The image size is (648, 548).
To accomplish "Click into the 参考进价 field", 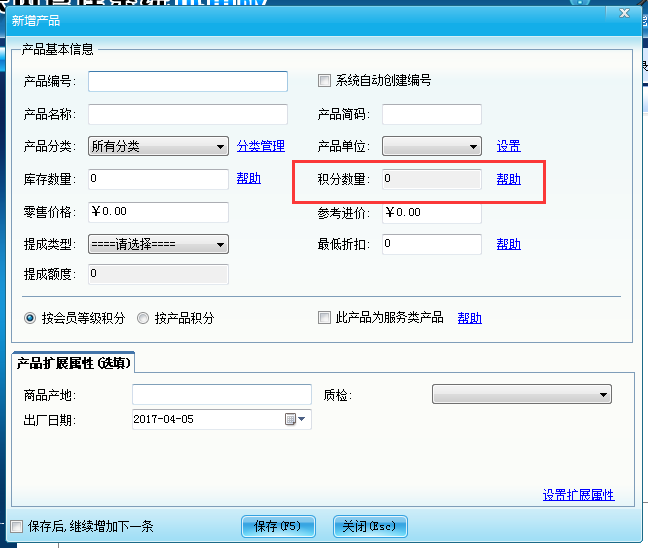I will pyautogui.click(x=432, y=213).
